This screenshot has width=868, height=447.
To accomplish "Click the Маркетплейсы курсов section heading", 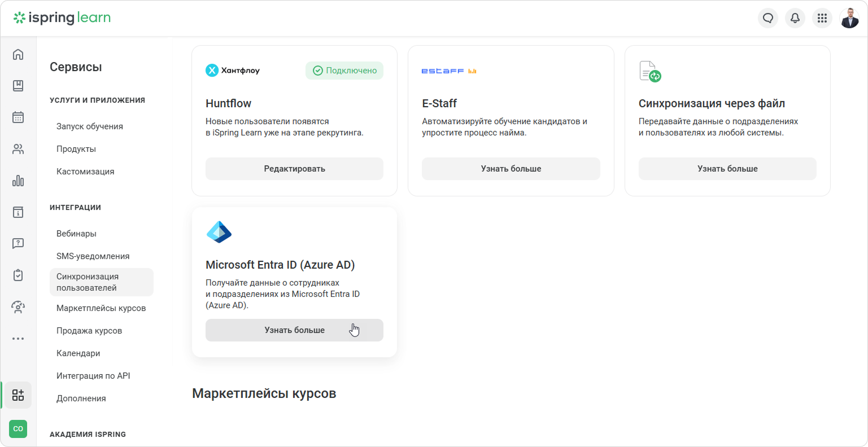I will tap(264, 393).
